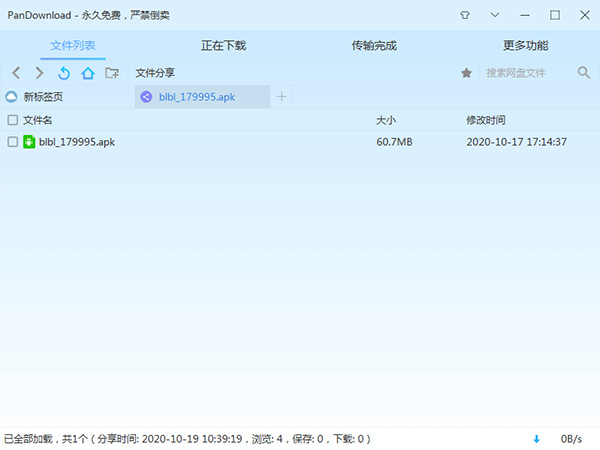Click the 搜索网盘文件 search field
The width and height of the screenshot is (600, 450).
(525, 73)
